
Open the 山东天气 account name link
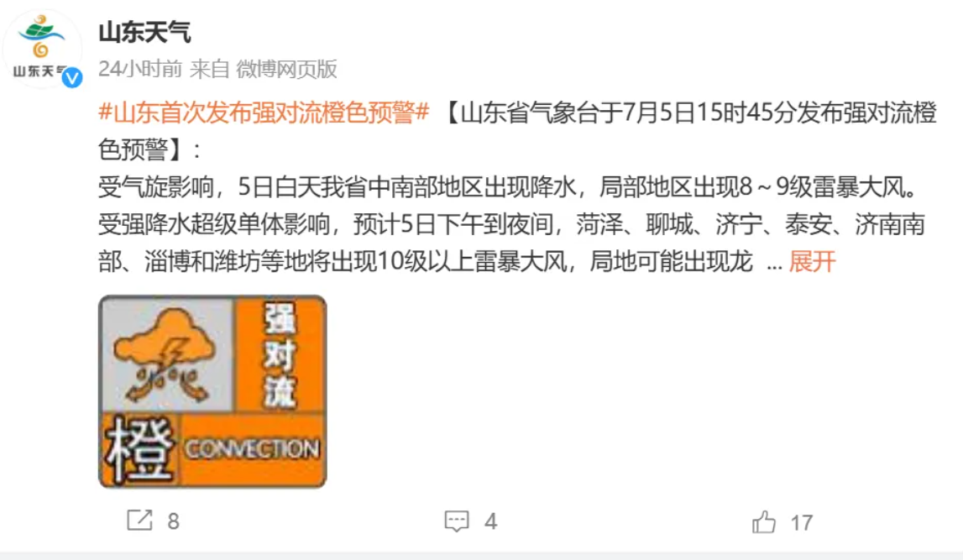point(145,32)
